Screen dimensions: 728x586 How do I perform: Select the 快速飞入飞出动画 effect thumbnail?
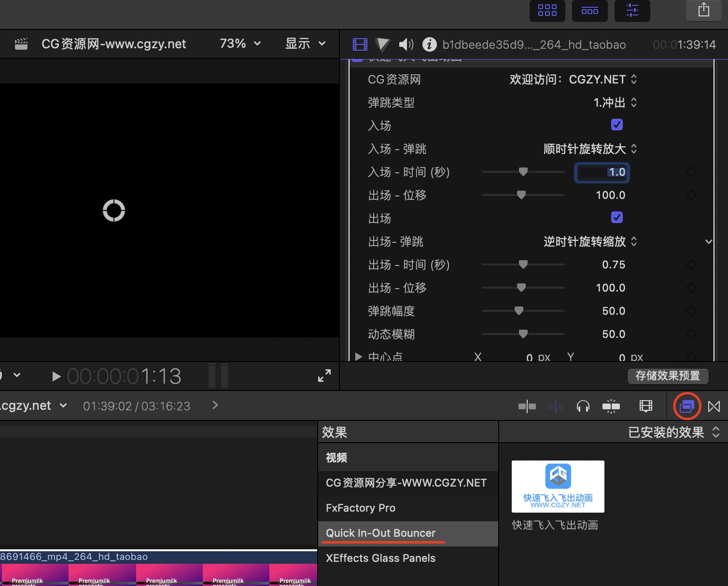[558, 487]
